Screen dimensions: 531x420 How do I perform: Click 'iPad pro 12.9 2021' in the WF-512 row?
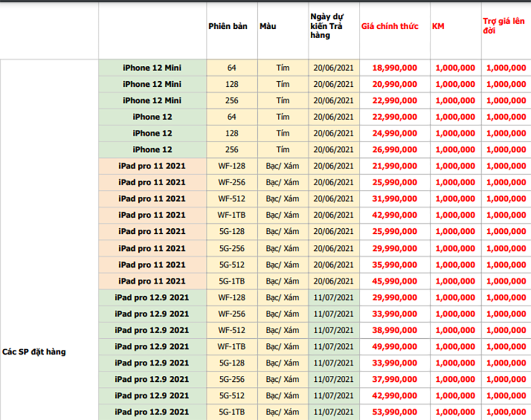(x=152, y=330)
